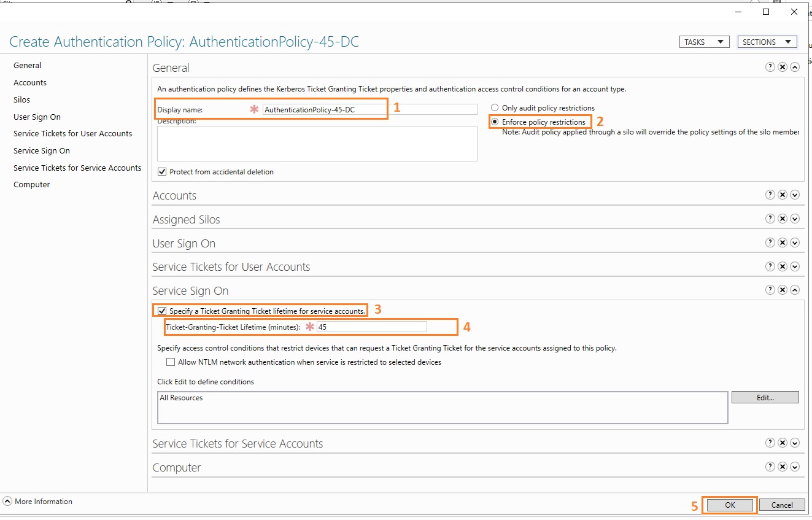
Task: Select the Only audit policy restrictions radio button
Action: pos(495,107)
